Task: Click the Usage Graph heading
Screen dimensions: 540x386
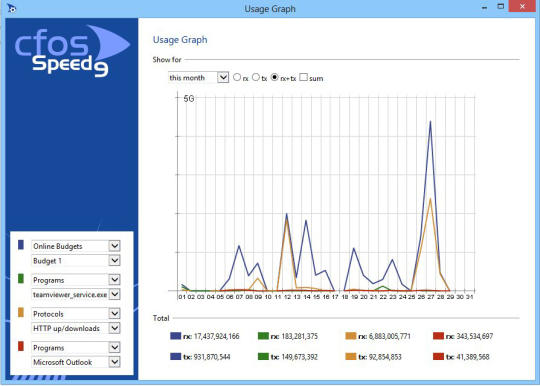Action: (180, 40)
